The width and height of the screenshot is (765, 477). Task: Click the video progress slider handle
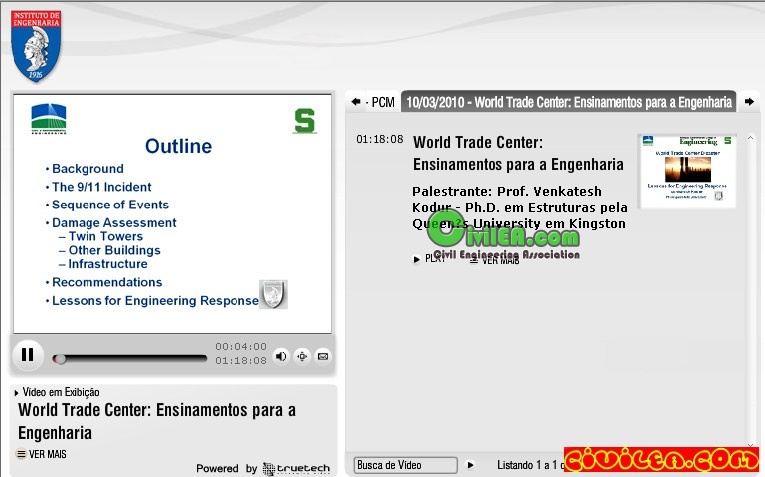point(60,359)
